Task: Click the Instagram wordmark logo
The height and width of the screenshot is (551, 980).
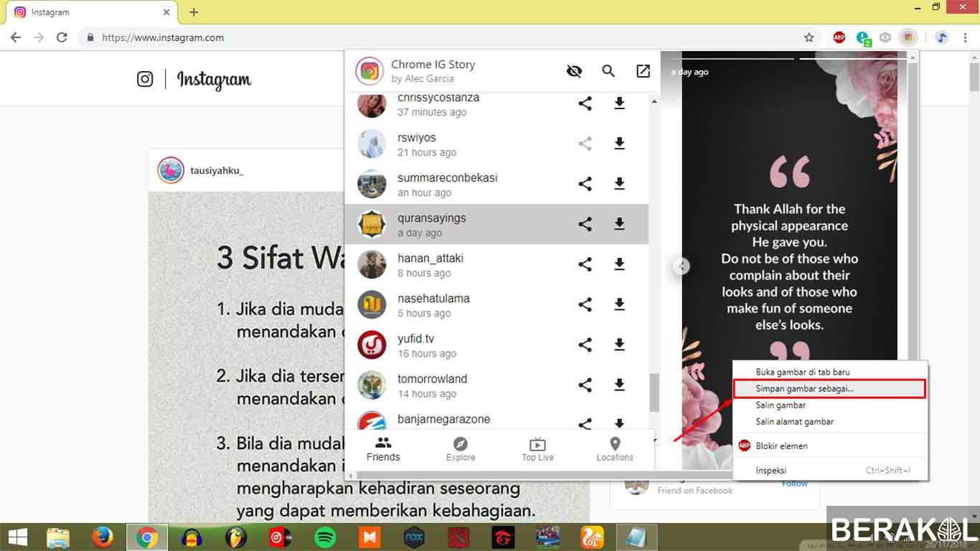Action: (214, 80)
